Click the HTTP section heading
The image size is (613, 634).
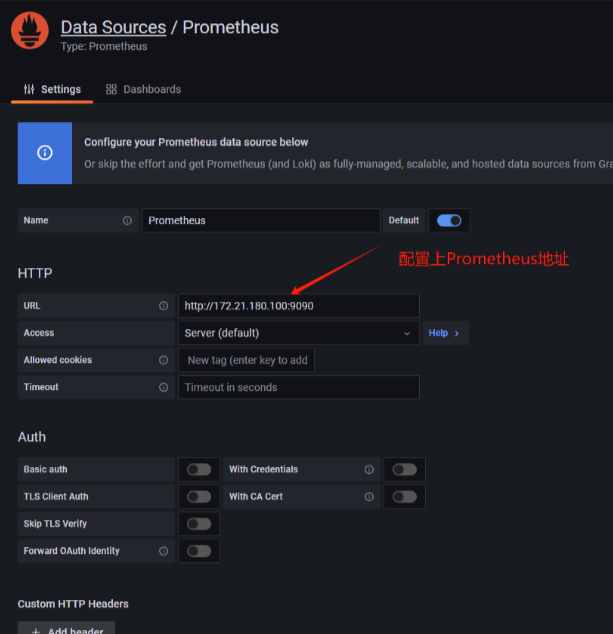35,273
